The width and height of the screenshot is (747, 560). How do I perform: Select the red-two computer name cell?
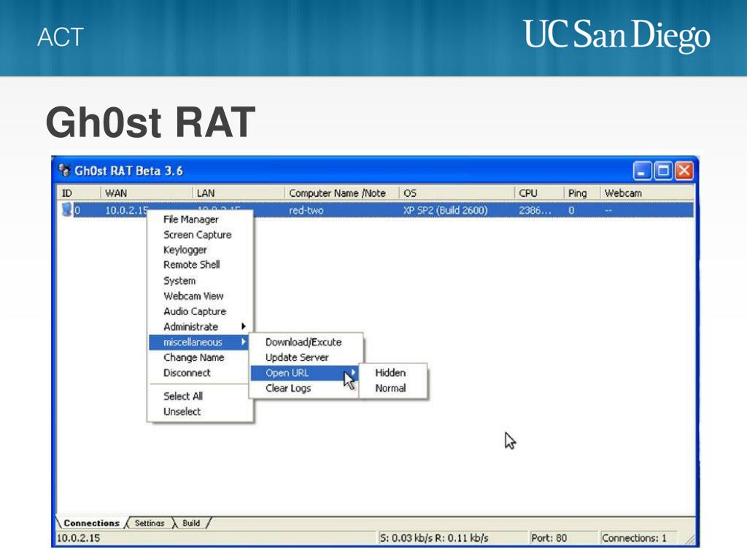(x=306, y=210)
